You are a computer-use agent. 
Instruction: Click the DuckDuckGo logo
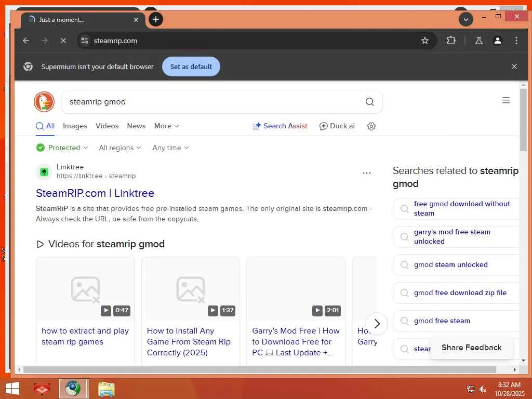click(x=44, y=101)
